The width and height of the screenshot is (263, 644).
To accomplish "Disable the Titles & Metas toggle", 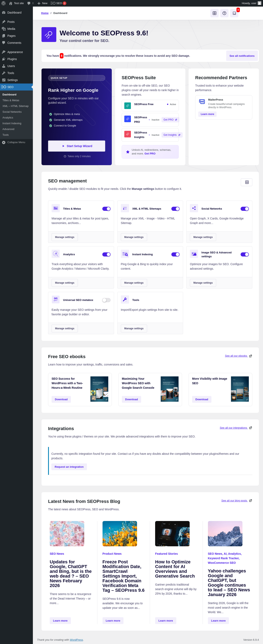I will tap(106, 209).
